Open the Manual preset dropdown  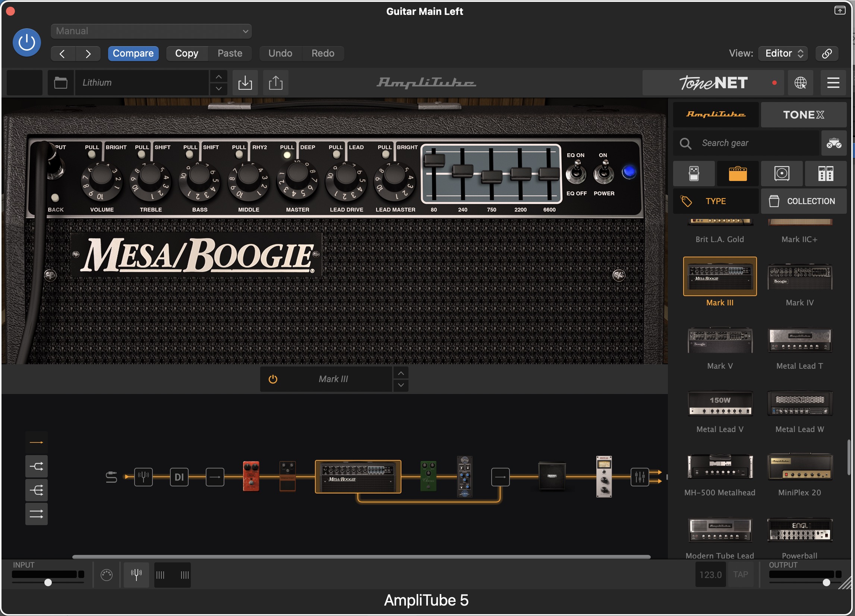coord(151,31)
